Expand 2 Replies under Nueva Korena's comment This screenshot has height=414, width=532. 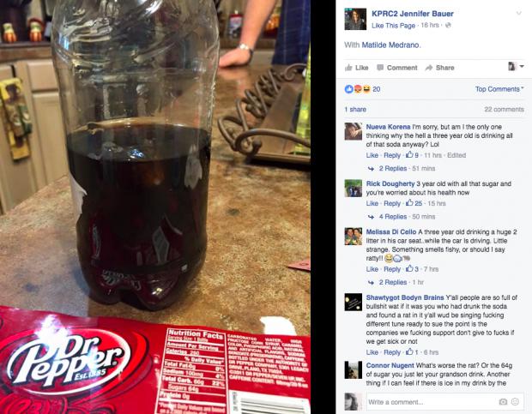392,168
